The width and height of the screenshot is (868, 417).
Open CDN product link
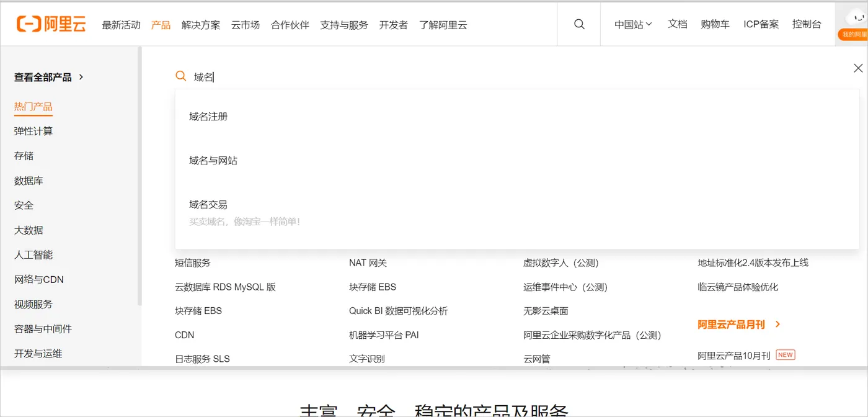[184, 335]
